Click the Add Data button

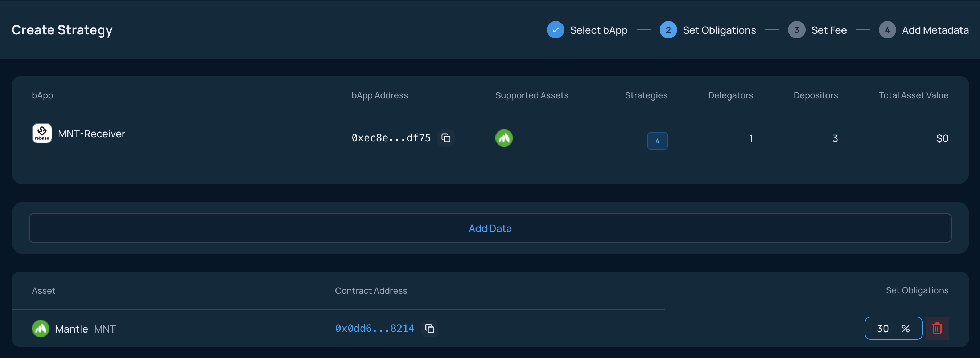(490, 228)
